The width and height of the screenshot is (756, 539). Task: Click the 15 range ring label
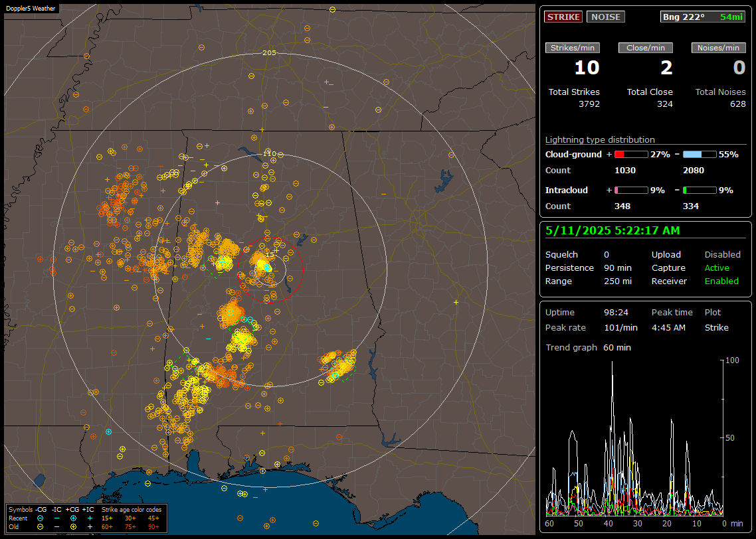coord(270,254)
